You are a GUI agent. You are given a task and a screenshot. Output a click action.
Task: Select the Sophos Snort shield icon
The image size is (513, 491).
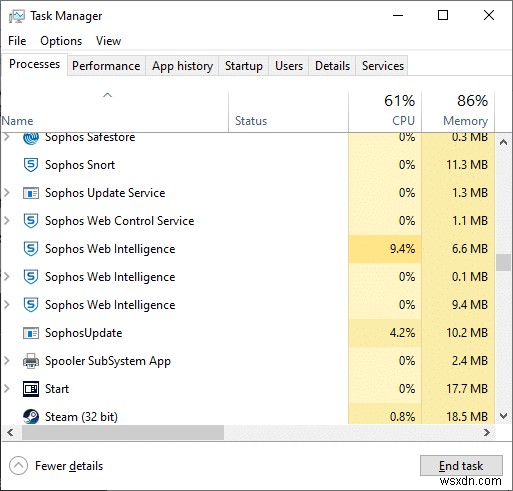31,165
